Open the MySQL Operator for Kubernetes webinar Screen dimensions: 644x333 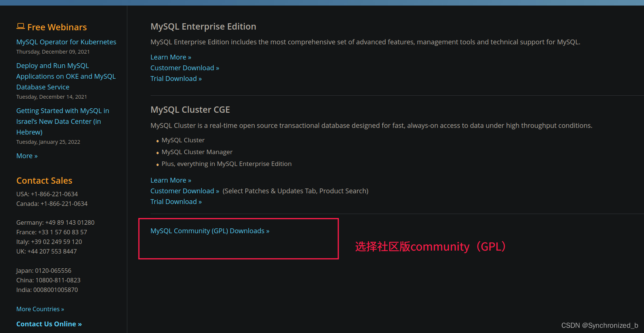coord(66,42)
